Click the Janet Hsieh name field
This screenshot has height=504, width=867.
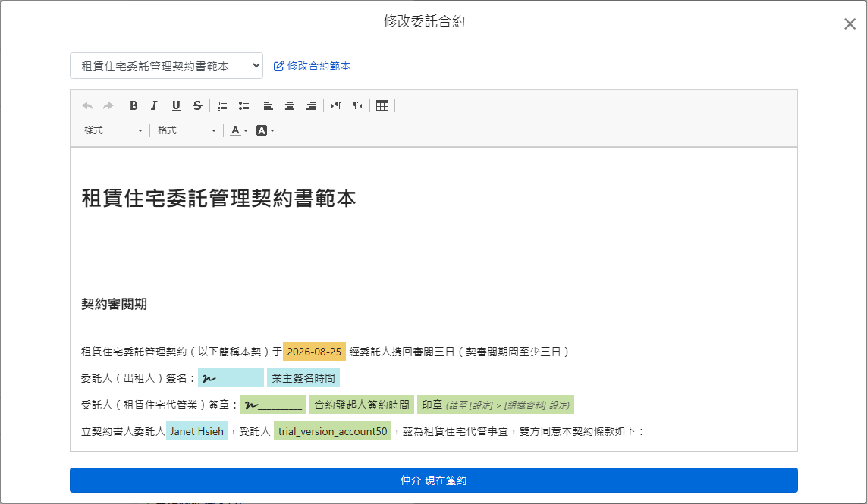197,431
